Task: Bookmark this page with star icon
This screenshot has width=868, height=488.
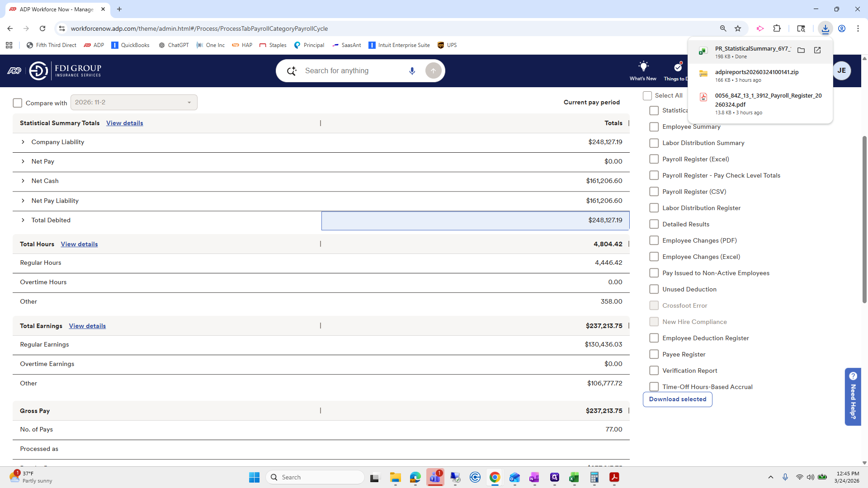Action: coord(738,28)
